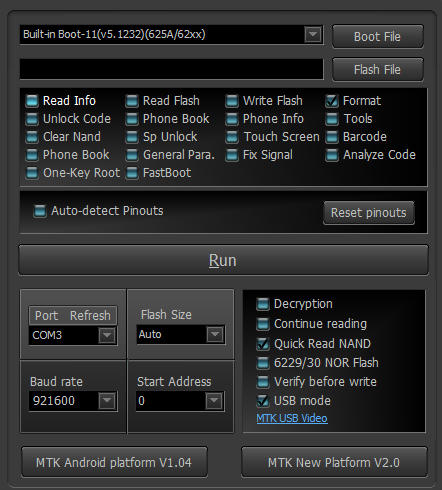
Task: Select the One-Key Root option
Action: pyautogui.click(x=32, y=173)
